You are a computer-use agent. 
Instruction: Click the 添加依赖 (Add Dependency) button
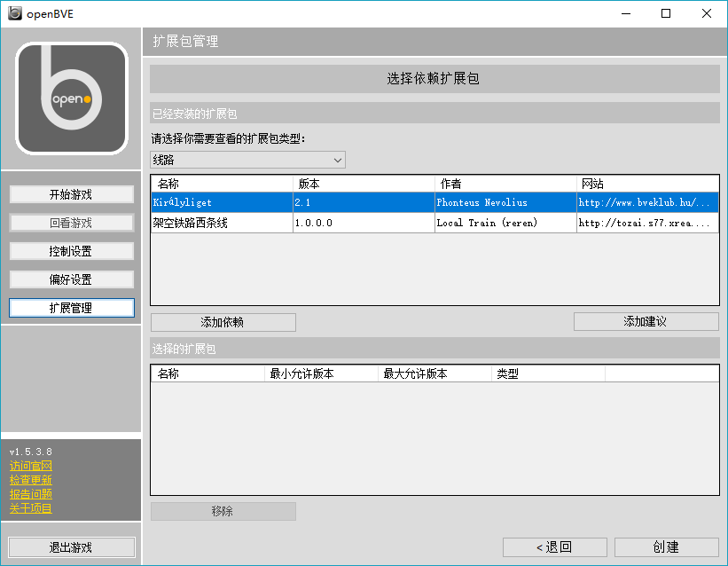coord(223,322)
